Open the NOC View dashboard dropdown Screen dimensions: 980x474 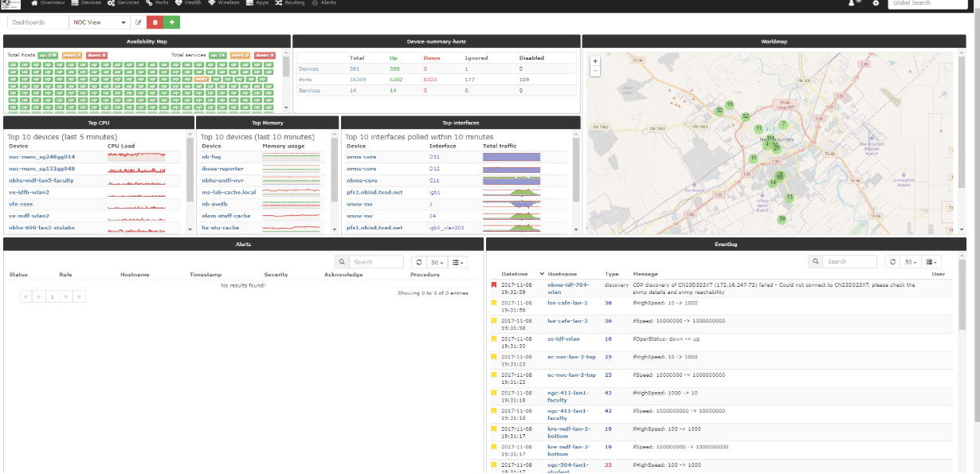(x=99, y=22)
